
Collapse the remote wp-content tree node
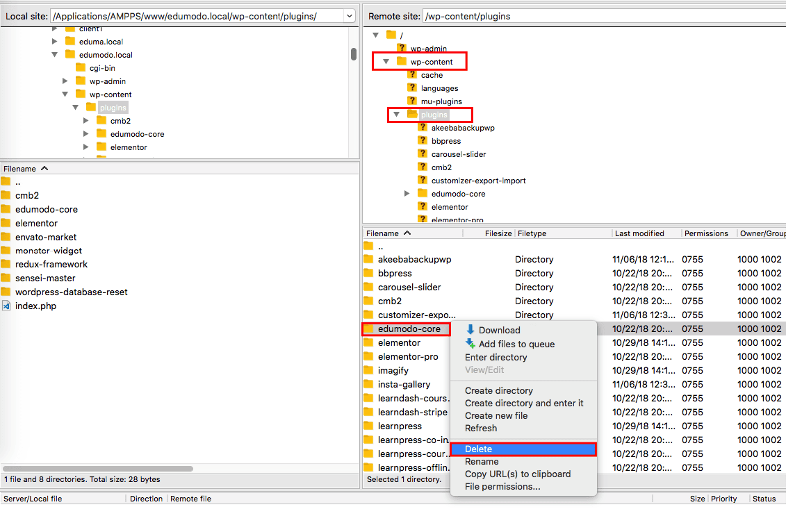[386, 62]
